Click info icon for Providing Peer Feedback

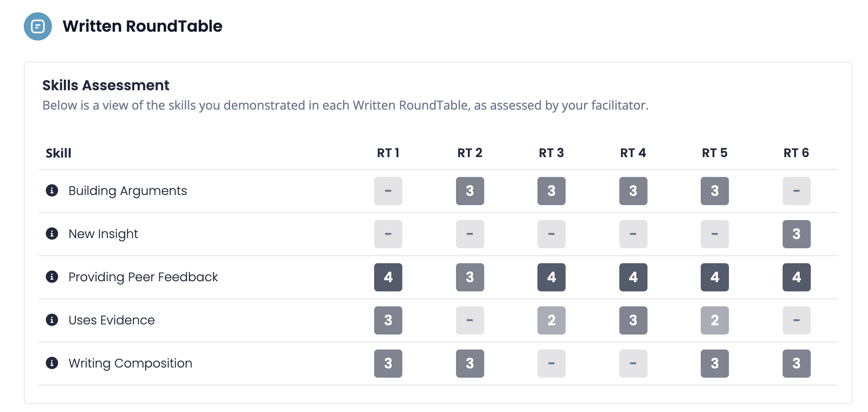click(x=52, y=277)
